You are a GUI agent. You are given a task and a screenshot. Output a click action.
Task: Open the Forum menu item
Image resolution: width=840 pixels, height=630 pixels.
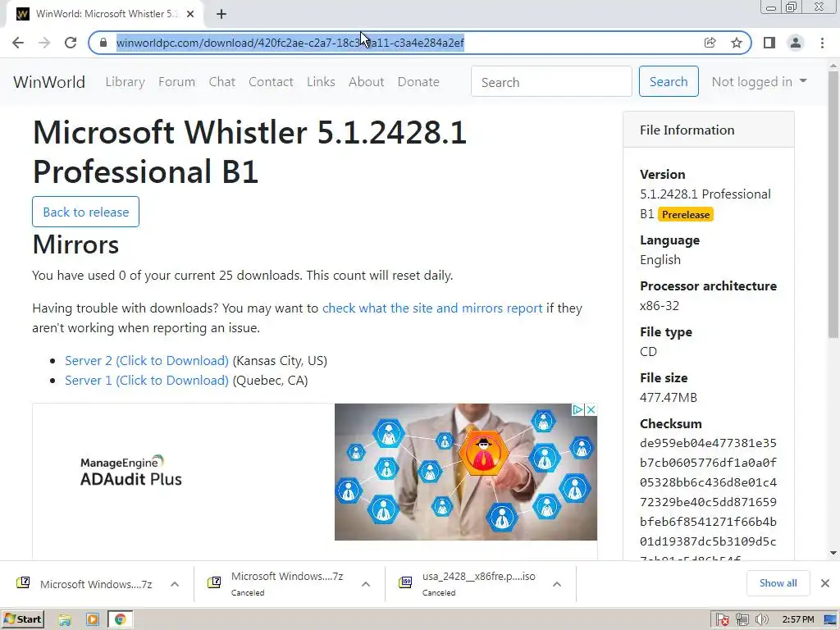point(177,81)
